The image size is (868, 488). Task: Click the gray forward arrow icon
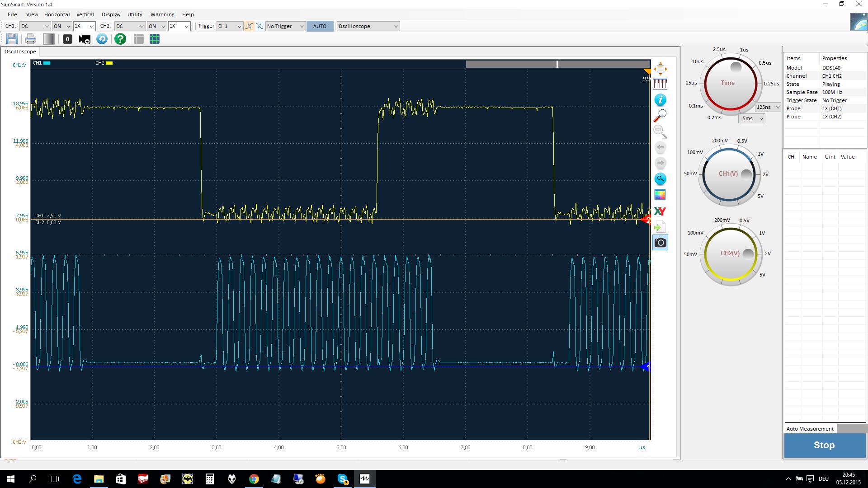[660, 163]
